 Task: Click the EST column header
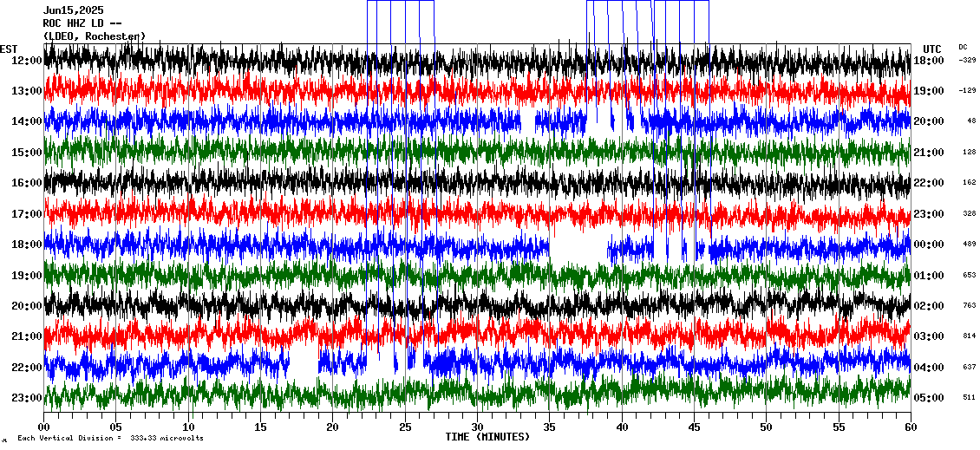(x=9, y=49)
